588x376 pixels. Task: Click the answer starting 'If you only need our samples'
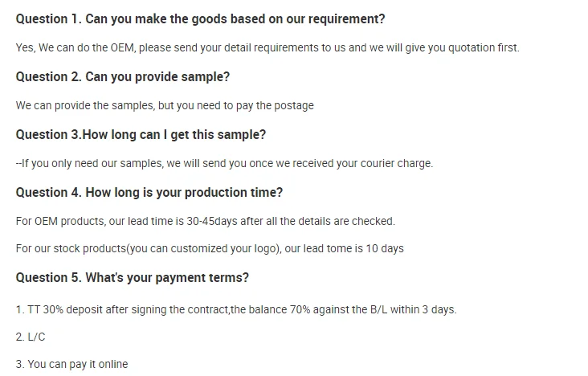point(225,164)
